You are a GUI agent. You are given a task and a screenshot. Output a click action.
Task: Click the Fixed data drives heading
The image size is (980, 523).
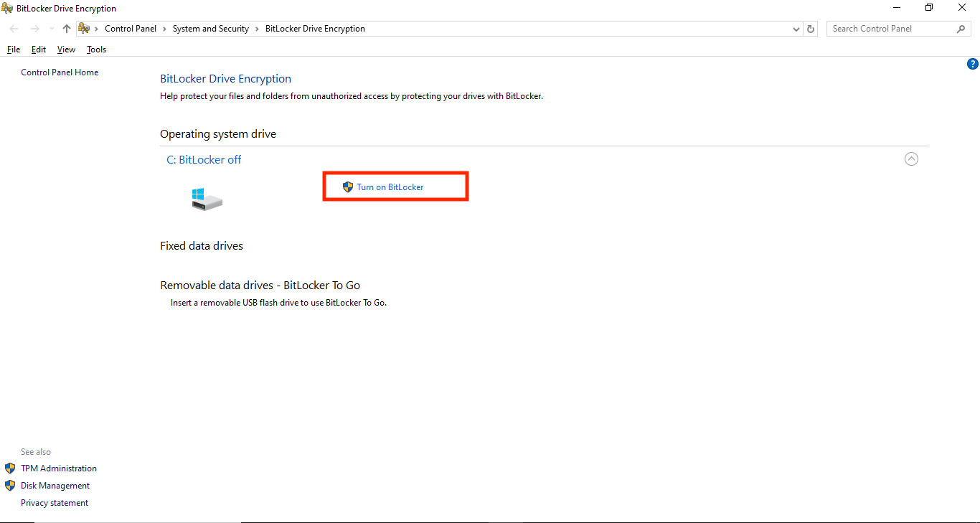pos(202,246)
